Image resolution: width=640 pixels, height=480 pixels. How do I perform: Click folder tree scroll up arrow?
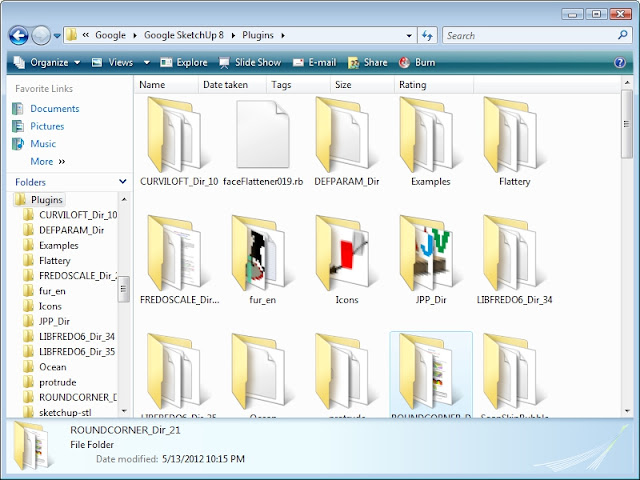coord(124,199)
